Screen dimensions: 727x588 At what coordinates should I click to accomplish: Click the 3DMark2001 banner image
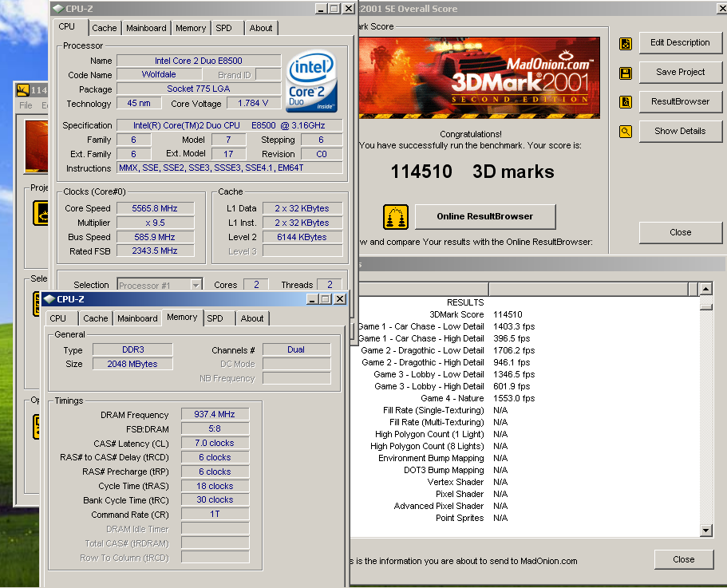tap(479, 77)
